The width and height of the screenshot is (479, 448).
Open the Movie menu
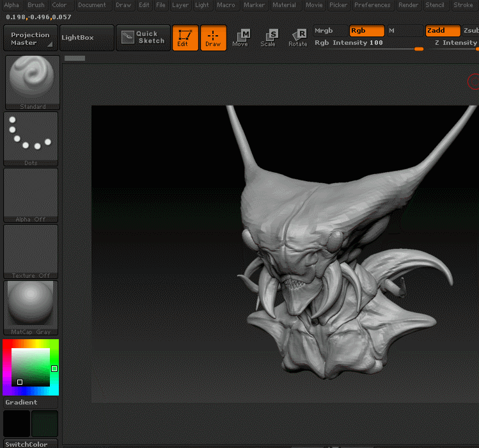315,5
